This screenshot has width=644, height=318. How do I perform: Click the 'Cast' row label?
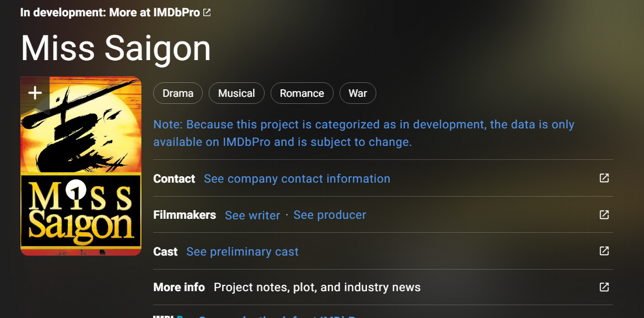165,251
